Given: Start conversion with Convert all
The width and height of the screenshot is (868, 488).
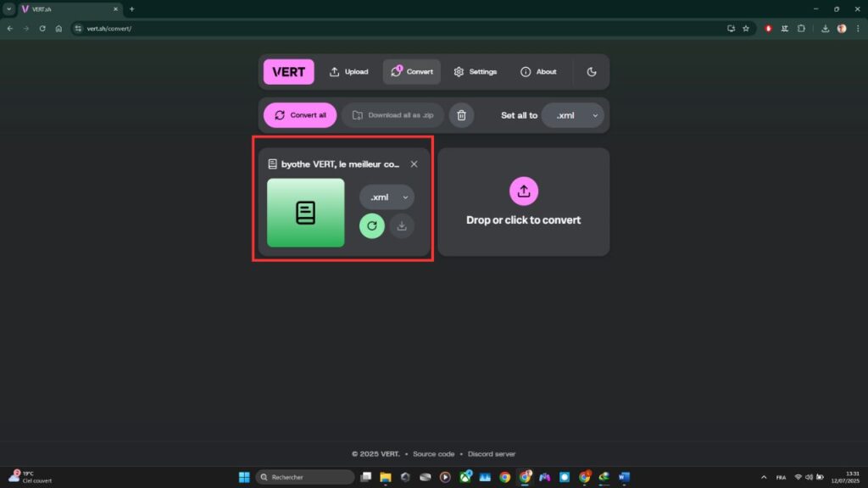Looking at the screenshot, I should pyautogui.click(x=300, y=115).
